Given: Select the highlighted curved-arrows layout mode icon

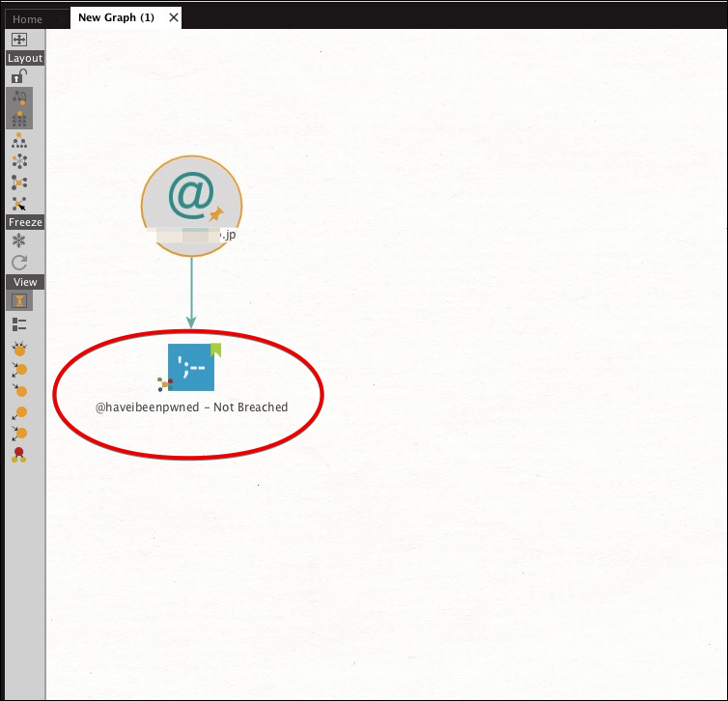Looking at the screenshot, I should click(19, 98).
